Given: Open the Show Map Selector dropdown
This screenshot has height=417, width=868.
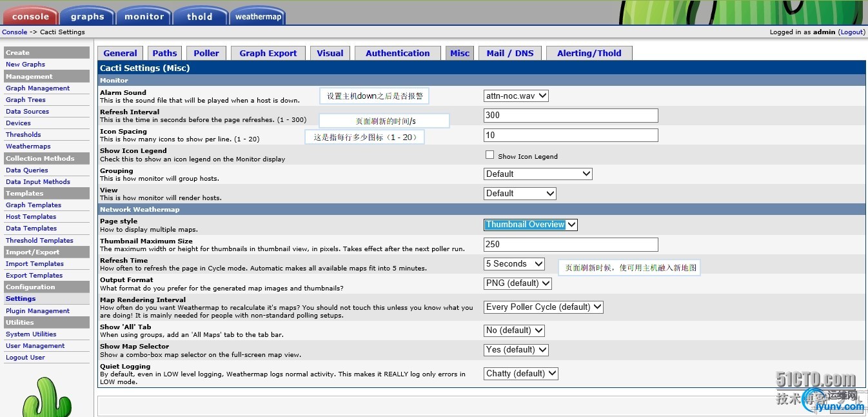Looking at the screenshot, I should coord(516,349).
